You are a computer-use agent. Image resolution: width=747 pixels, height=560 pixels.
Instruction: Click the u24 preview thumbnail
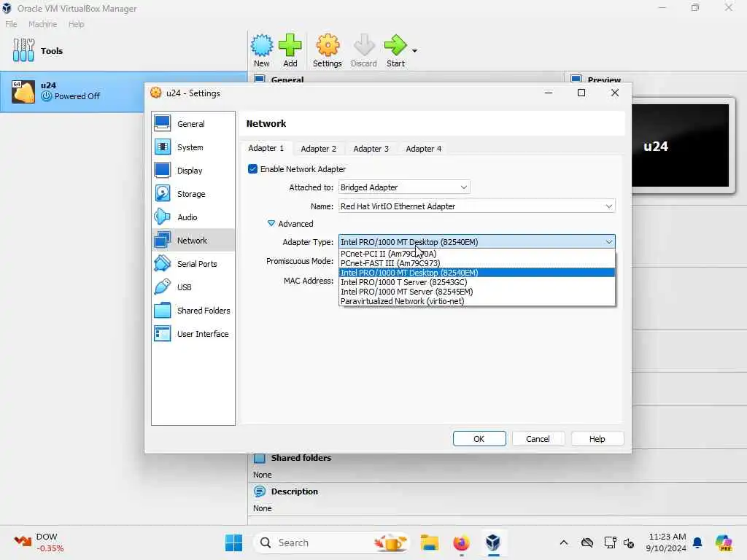[681, 146]
